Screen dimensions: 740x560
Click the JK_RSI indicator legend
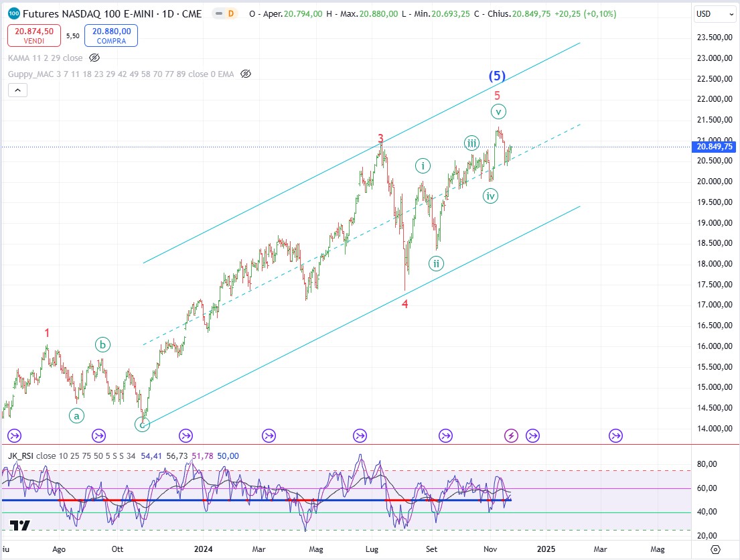coord(72,456)
